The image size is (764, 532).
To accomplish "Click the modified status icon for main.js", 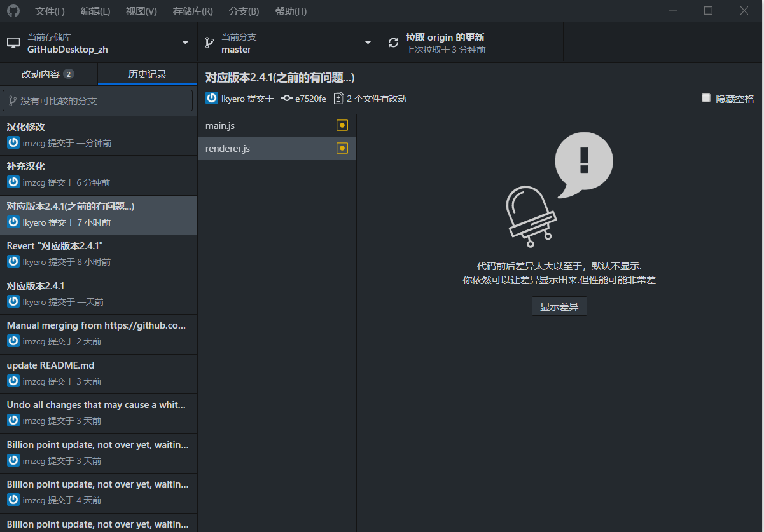I will 342,126.
